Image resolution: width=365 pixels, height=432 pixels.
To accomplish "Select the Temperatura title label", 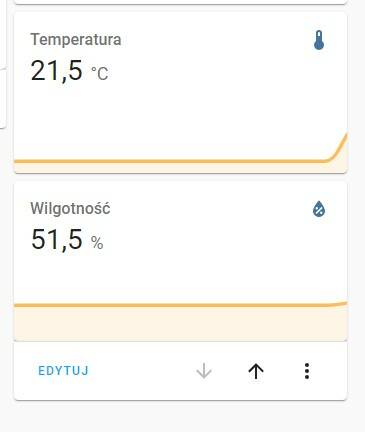I will tap(76, 40).
